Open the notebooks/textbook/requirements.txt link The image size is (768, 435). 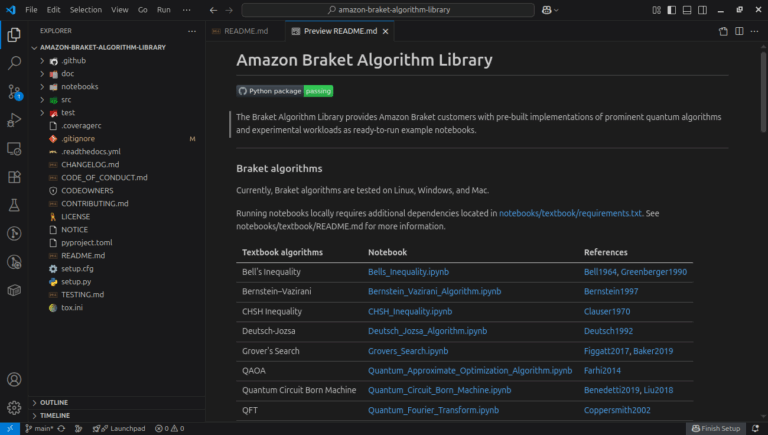570,213
